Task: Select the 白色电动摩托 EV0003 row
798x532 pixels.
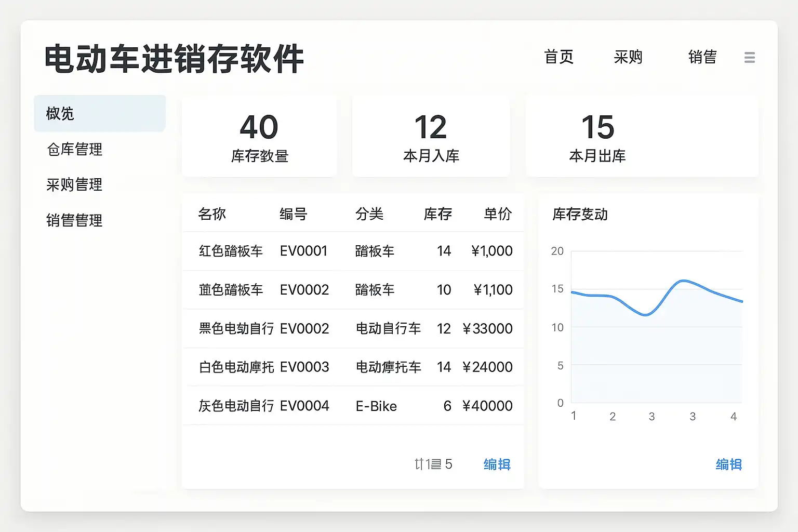Action: pyautogui.click(x=353, y=367)
